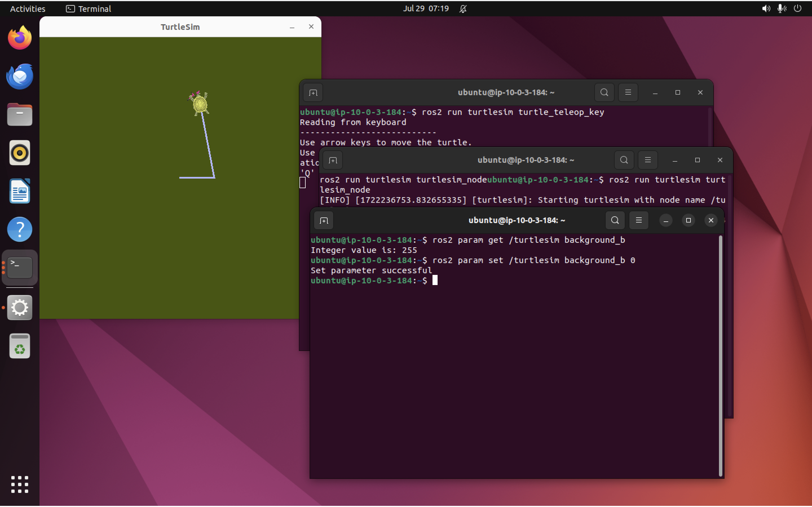
Task: Toggle the speaker volume icon in top bar
Action: click(765, 9)
